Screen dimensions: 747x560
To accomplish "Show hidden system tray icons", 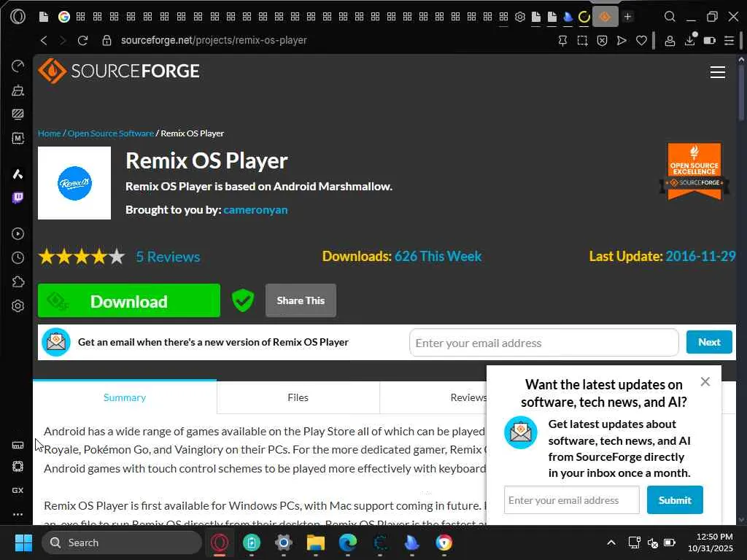I will pos(611,542).
